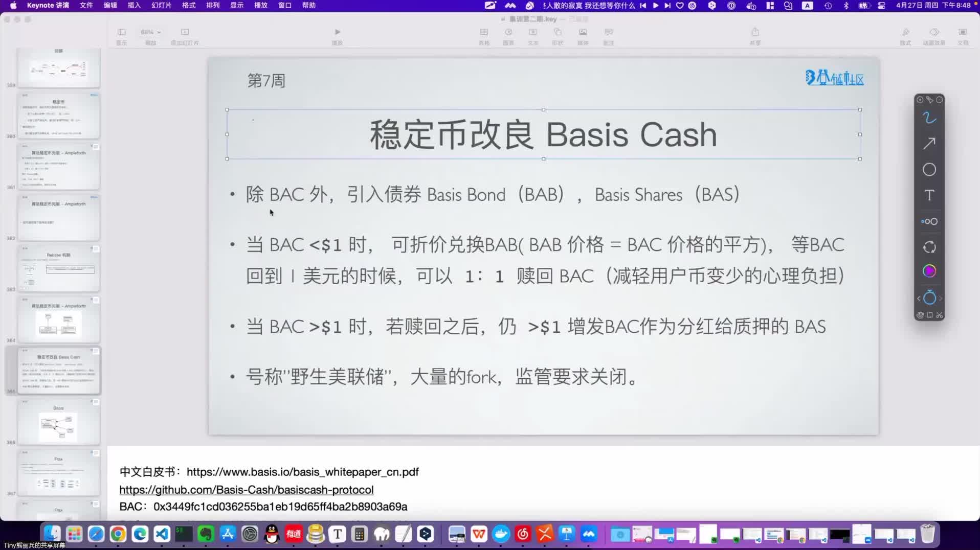The image size is (980, 550).
Task: Click the heart favorite icon in menu bar
Action: [680, 5]
